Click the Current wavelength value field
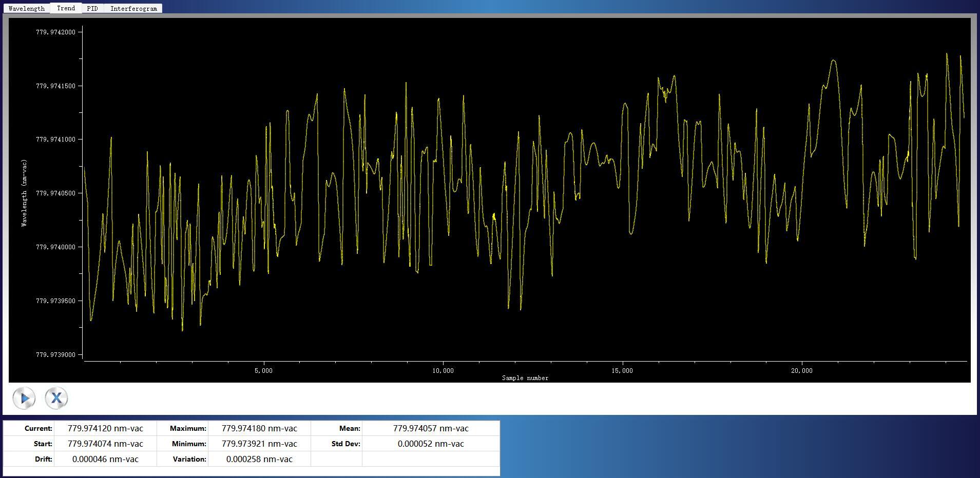Screen dimensions: 980x478 105,428
